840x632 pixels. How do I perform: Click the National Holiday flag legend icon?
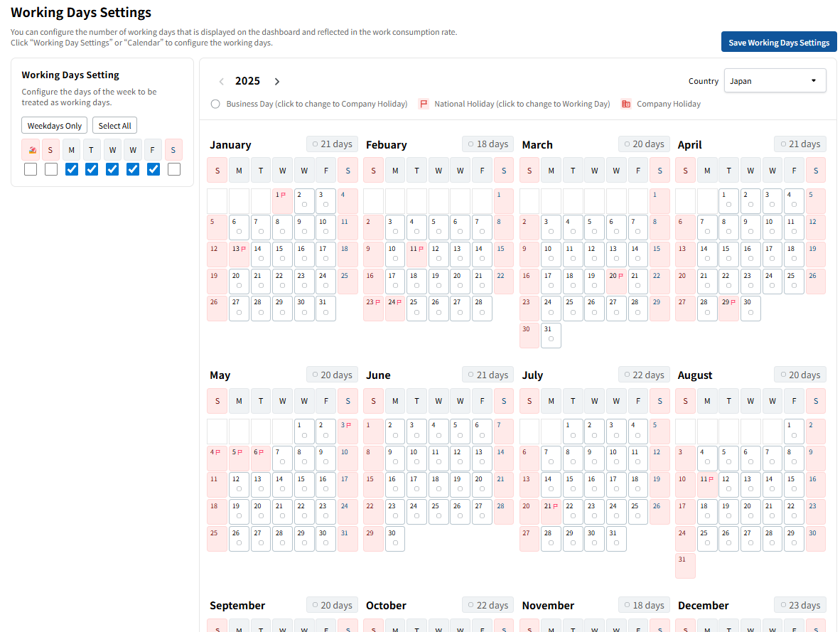point(424,104)
